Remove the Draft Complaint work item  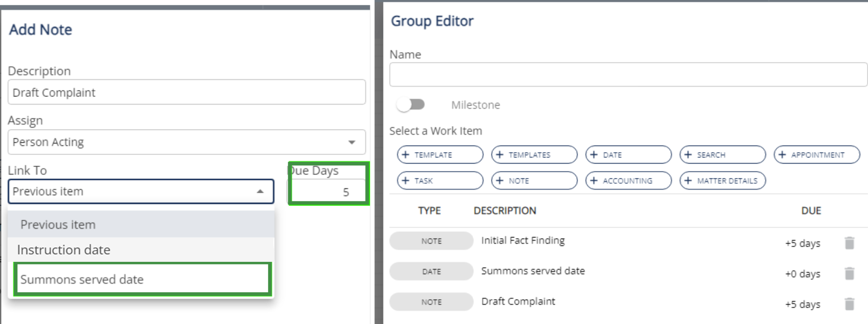(x=849, y=304)
